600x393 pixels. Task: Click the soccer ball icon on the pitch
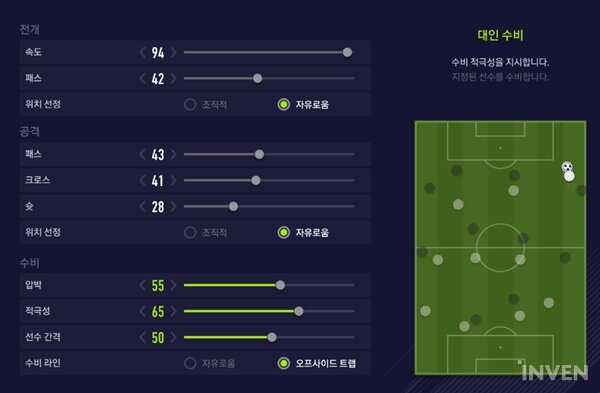[x=567, y=166]
